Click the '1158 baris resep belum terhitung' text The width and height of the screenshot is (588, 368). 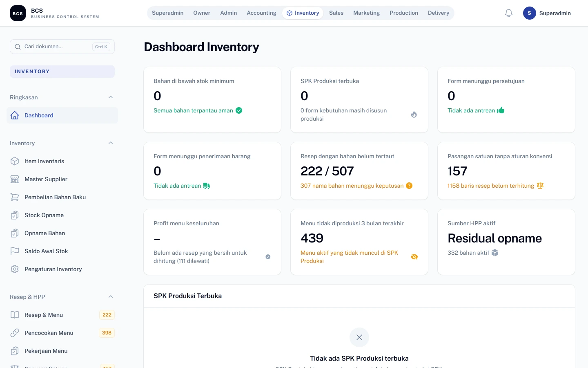tap(491, 186)
